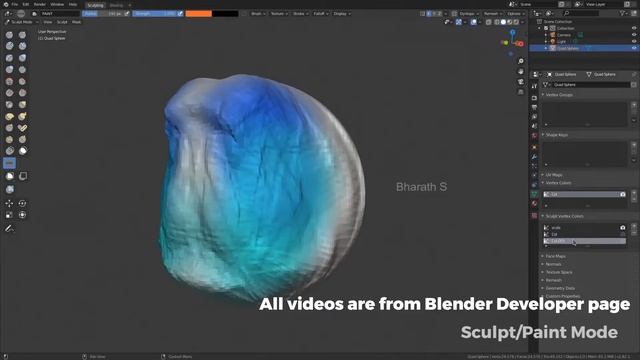Viewport: 640px width, 360px height.
Task: Toggle Light visibility eye in outliner
Action: (x=634, y=41)
